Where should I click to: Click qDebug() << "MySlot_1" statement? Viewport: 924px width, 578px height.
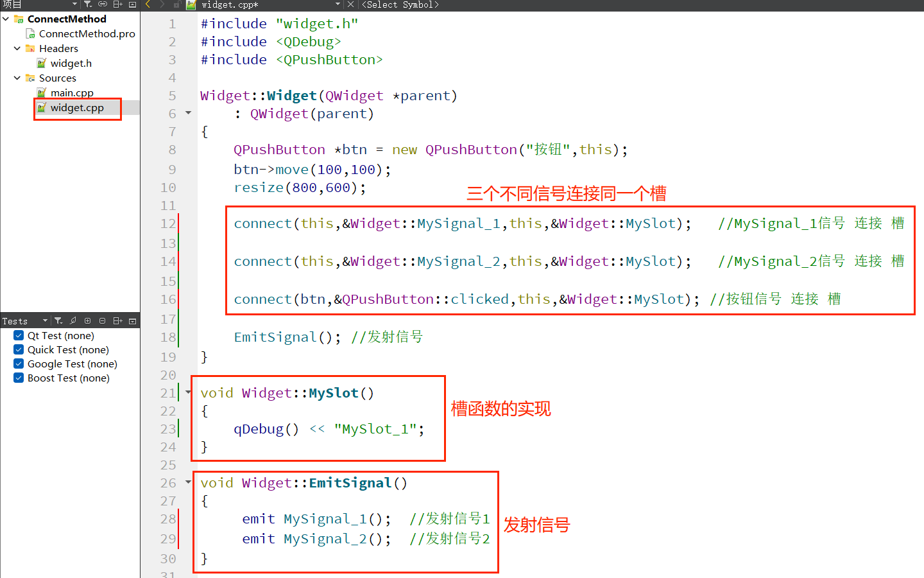pyautogui.click(x=329, y=429)
